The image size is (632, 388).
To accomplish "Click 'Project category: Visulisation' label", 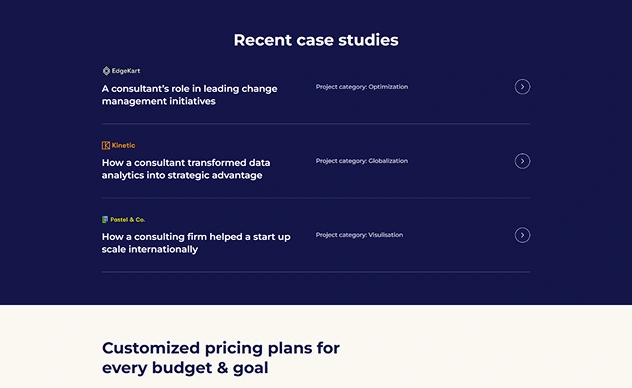I will coord(359,235).
